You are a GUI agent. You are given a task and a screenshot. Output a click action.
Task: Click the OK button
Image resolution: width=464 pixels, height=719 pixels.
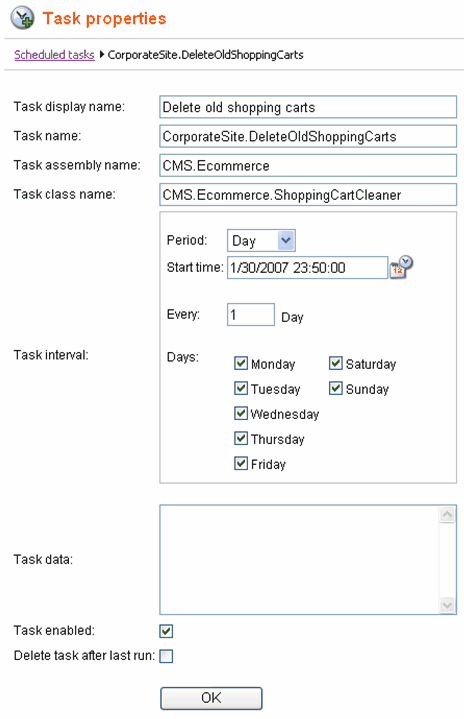[211, 698]
